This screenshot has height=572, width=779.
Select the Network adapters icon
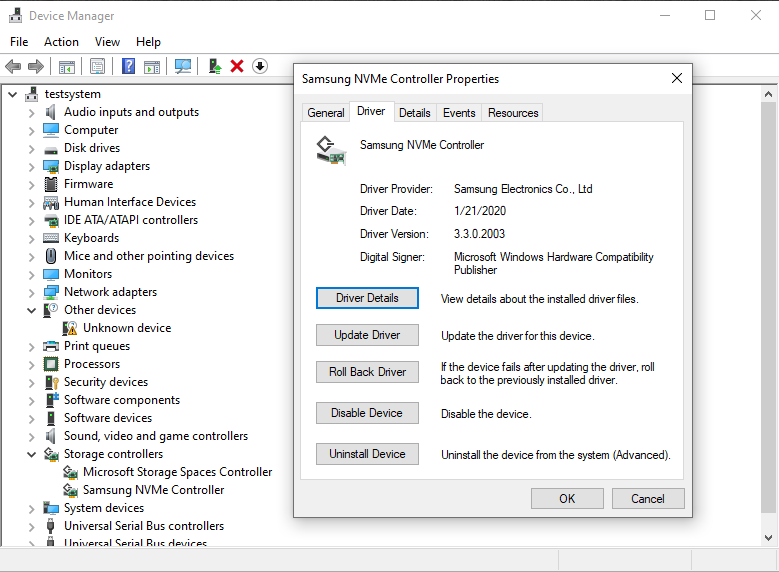(51, 292)
